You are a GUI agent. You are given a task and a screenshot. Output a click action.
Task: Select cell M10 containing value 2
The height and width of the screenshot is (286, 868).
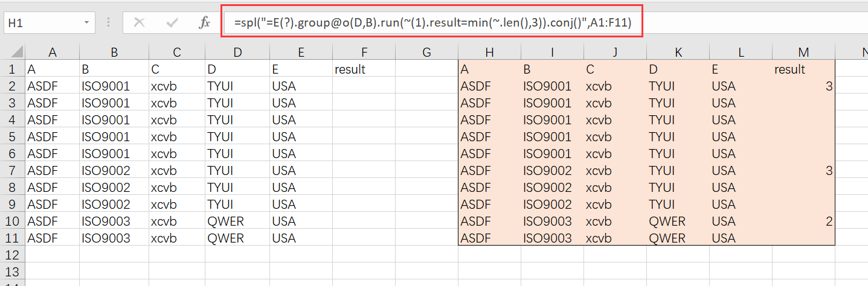pyautogui.click(x=803, y=221)
